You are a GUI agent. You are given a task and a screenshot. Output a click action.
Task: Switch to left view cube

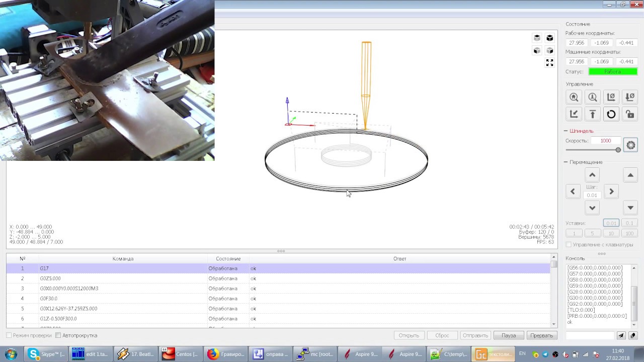pyautogui.click(x=550, y=50)
